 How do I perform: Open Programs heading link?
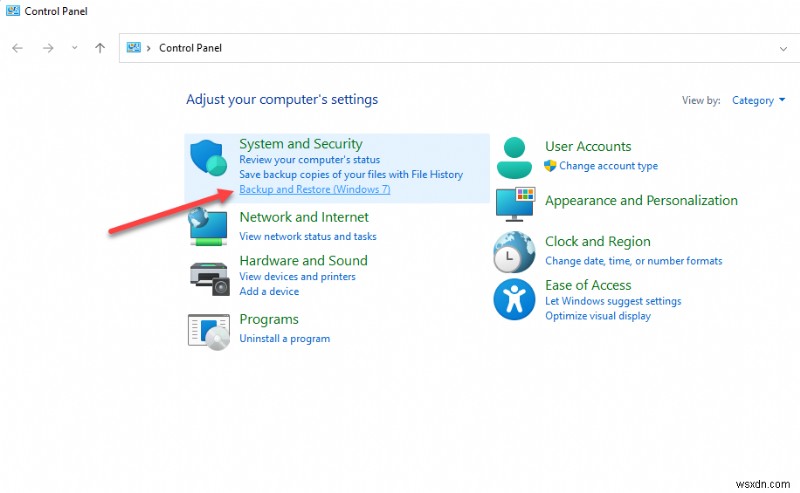[x=269, y=319]
